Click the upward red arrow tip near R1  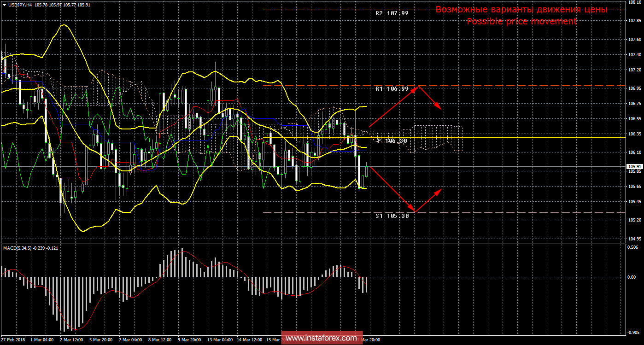418,87
